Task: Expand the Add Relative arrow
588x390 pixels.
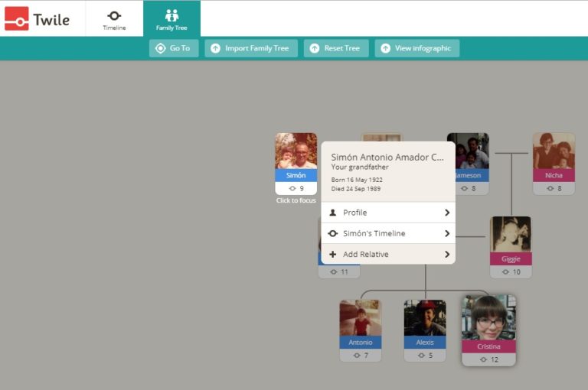Action: point(446,255)
